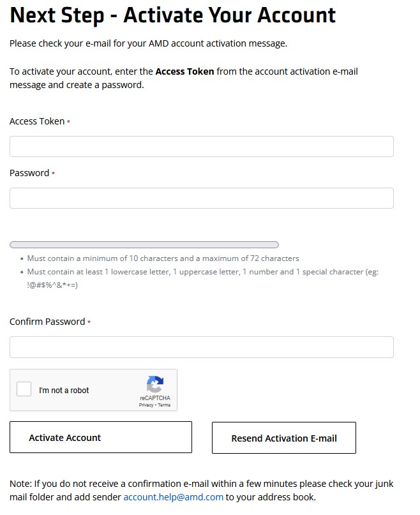Screen dimensions: 420x515
Task: Click the Access Token field label
Action: (37, 121)
